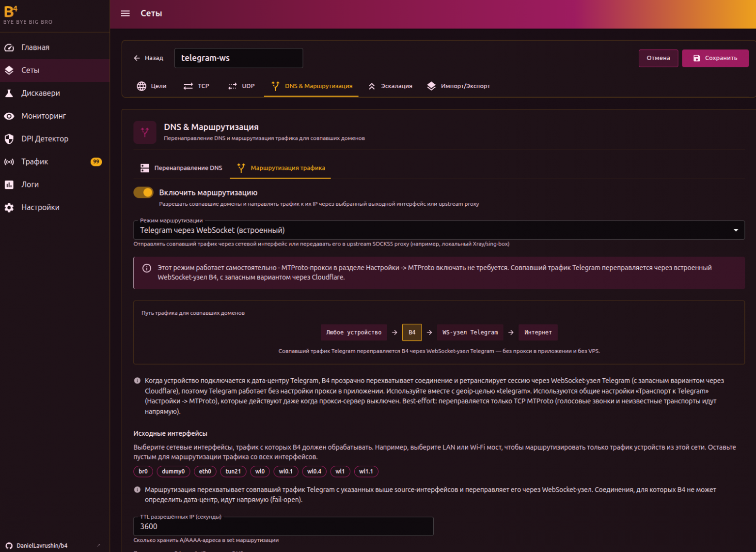Image resolution: width=756 pixels, height=552 pixels.
Task: Open the Трафик broadcast icon
Action: click(x=9, y=162)
